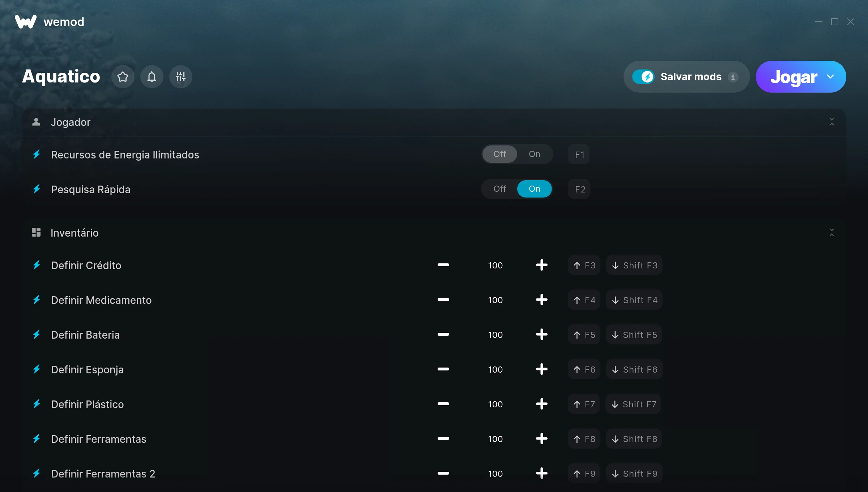Click plus icon for Definir Crédito

541,265
